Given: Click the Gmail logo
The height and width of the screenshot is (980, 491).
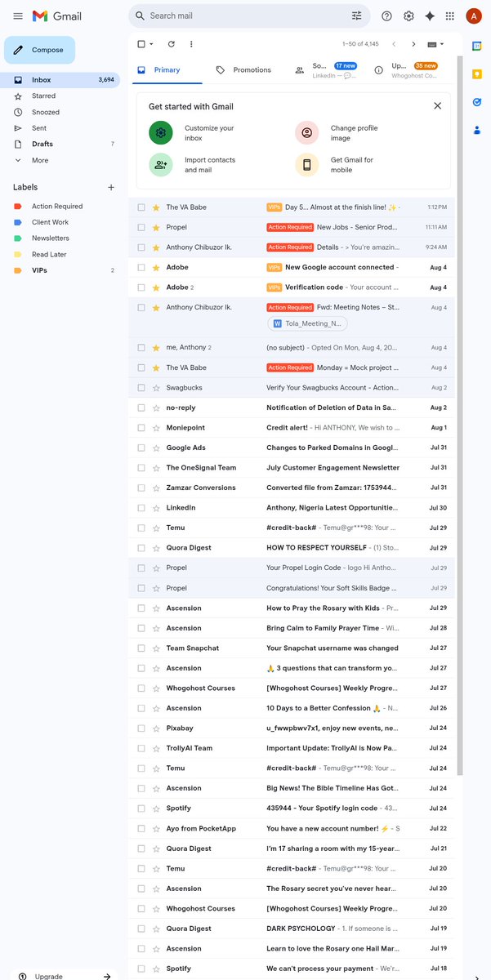Looking at the screenshot, I should pyautogui.click(x=57, y=16).
